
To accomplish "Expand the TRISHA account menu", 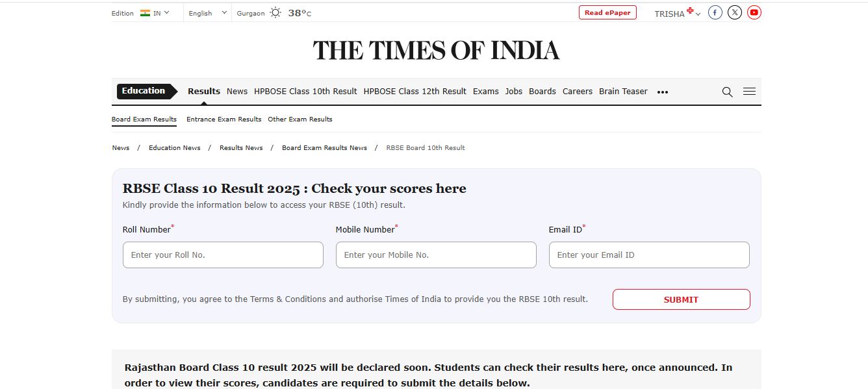I will pyautogui.click(x=677, y=14).
